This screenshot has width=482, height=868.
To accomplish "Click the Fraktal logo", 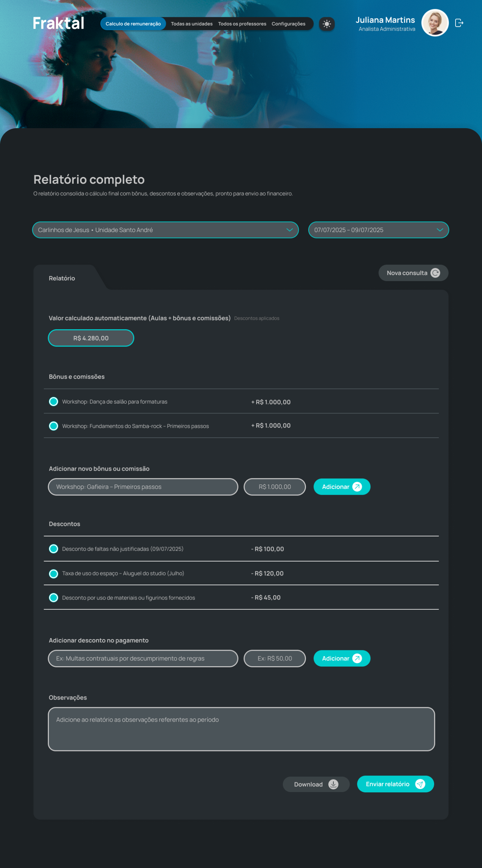I will [x=58, y=23].
